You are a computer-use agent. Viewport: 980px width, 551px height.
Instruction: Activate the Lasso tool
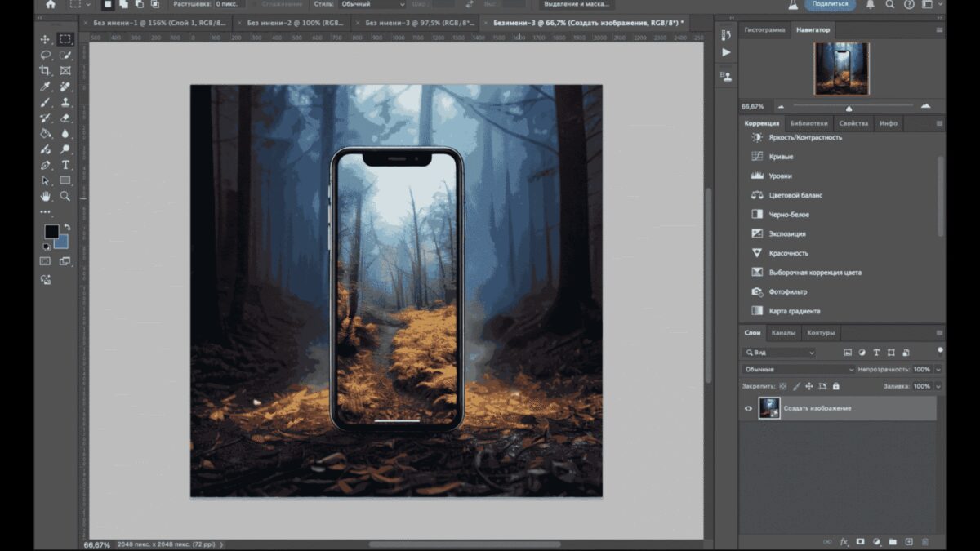click(45, 56)
